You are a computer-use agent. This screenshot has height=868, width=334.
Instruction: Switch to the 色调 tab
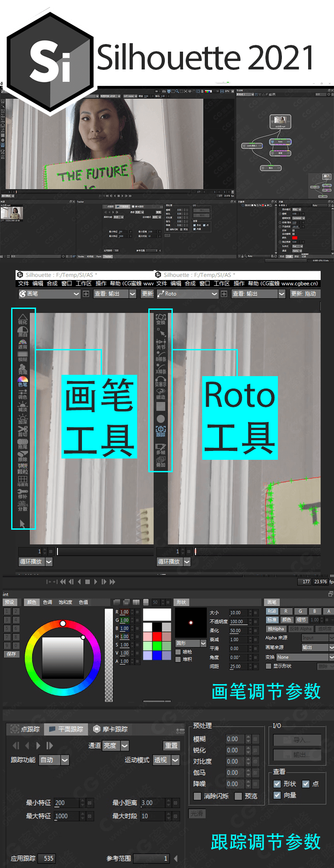48,602
